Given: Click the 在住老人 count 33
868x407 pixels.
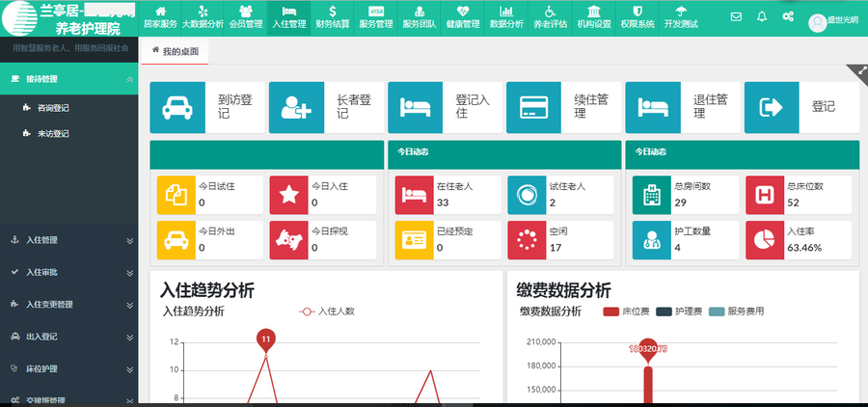Looking at the screenshot, I should [443, 203].
